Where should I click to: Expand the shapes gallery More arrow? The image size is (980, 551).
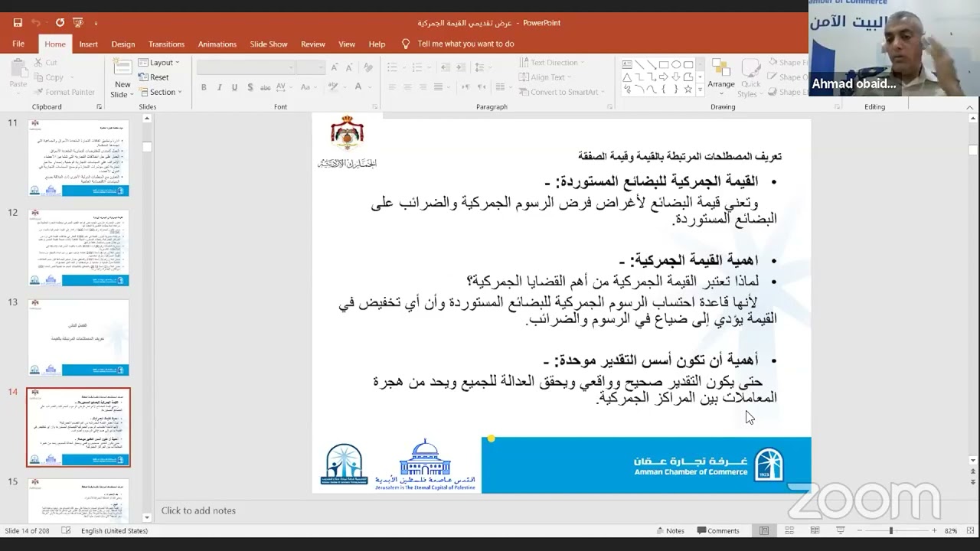[x=700, y=90]
